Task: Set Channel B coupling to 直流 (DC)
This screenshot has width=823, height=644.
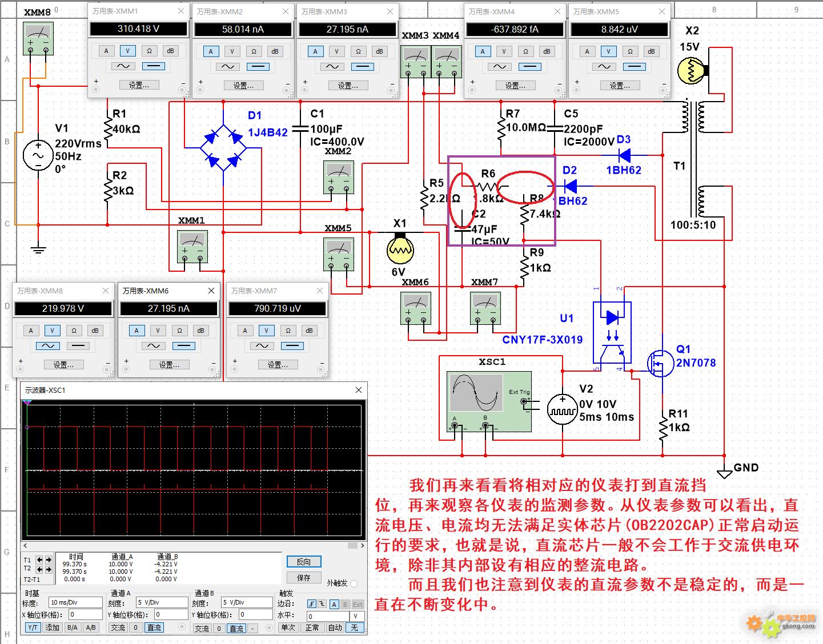Action: [236, 628]
